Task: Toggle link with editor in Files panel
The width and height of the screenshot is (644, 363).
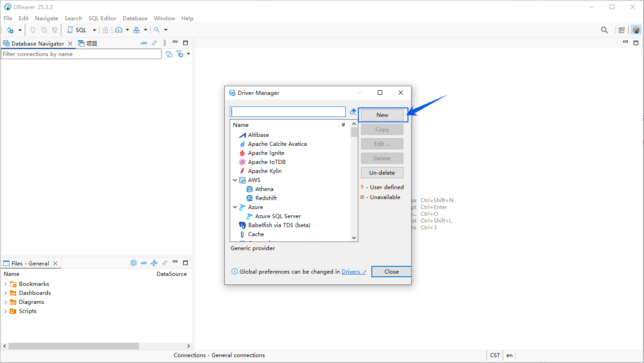Action: click(x=165, y=263)
